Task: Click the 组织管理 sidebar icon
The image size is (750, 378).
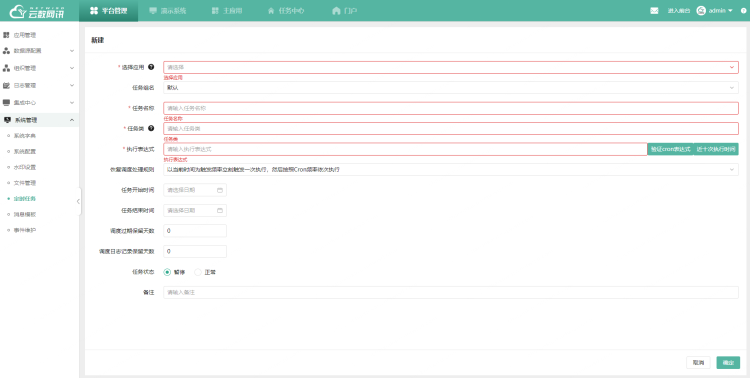Action: pyautogui.click(x=6, y=68)
